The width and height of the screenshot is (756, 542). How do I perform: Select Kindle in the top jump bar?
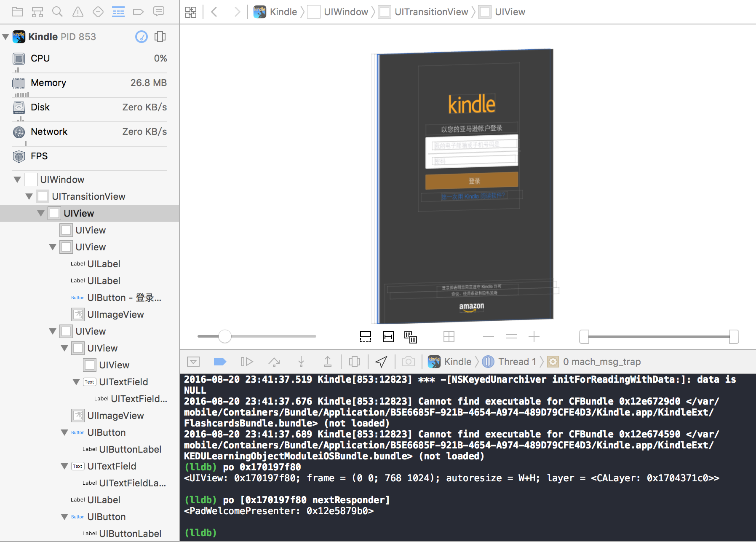[275, 12]
